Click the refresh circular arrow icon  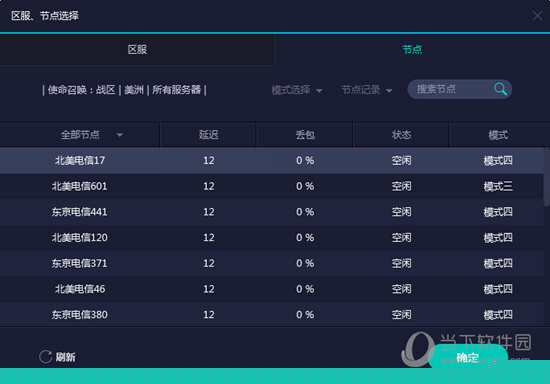pyautogui.click(x=45, y=357)
